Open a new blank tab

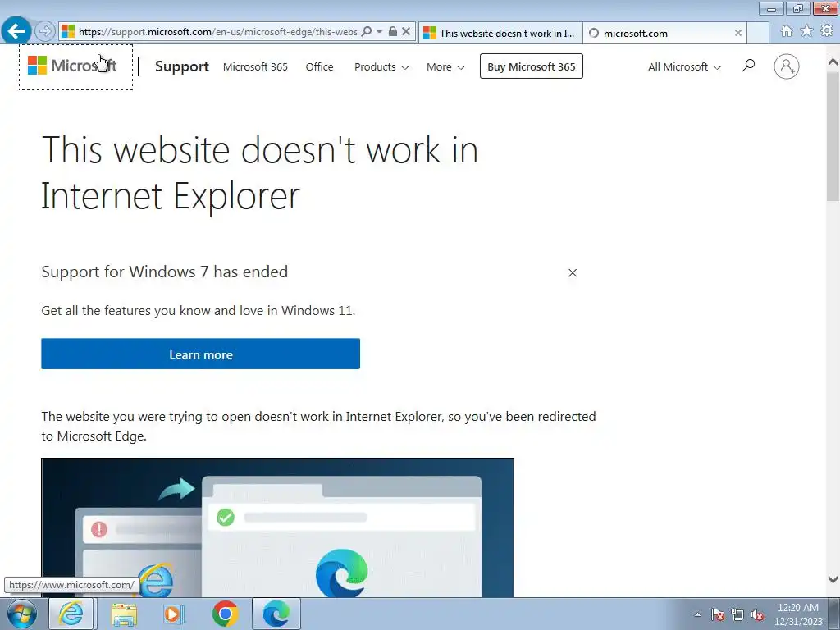[x=758, y=33]
